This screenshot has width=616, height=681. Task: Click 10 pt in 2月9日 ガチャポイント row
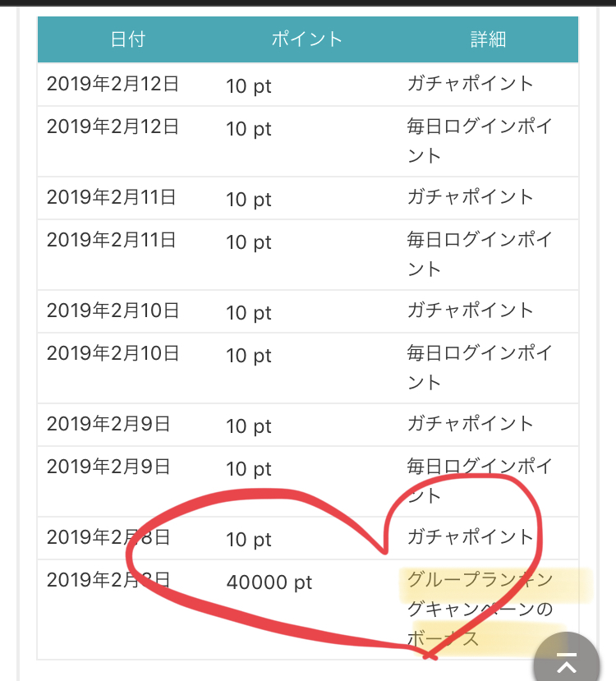tap(249, 426)
